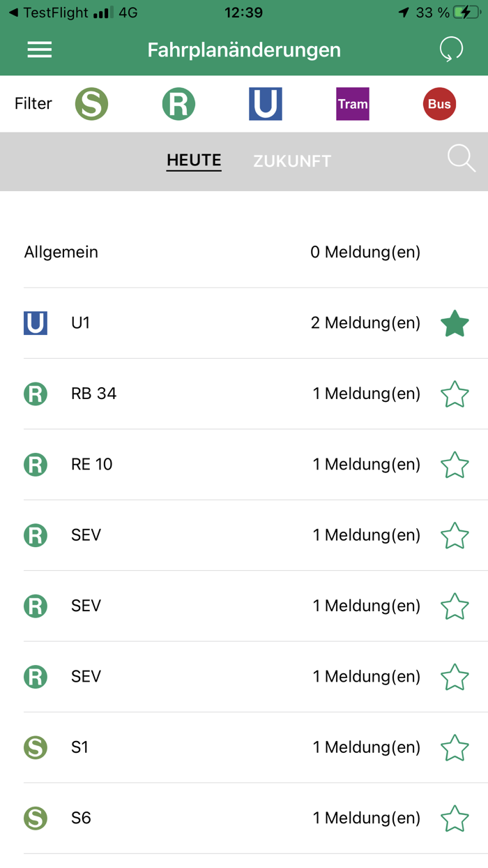The width and height of the screenshot is (488, 868).
Task: Filter by S-Bahn lines
Action: 91,103
